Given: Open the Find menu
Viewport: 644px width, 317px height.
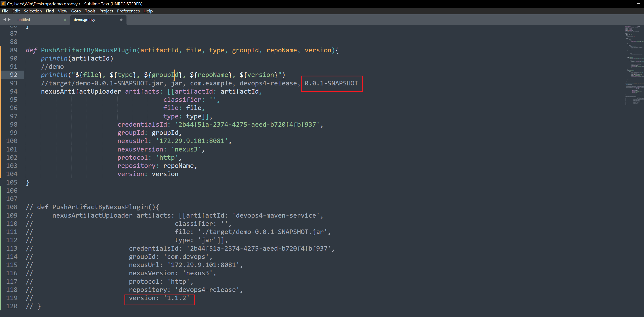Looking at the screenshot, I should coord(50,11).
